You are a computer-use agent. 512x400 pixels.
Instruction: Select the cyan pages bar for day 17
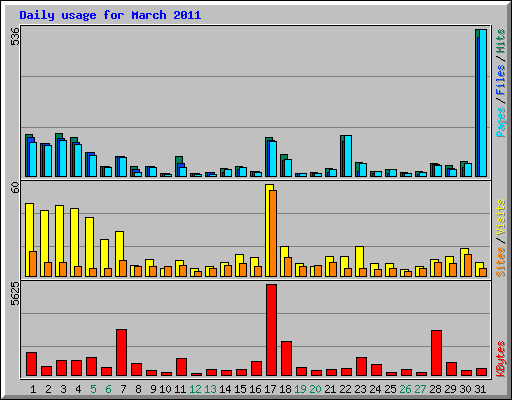click(273, 159)
